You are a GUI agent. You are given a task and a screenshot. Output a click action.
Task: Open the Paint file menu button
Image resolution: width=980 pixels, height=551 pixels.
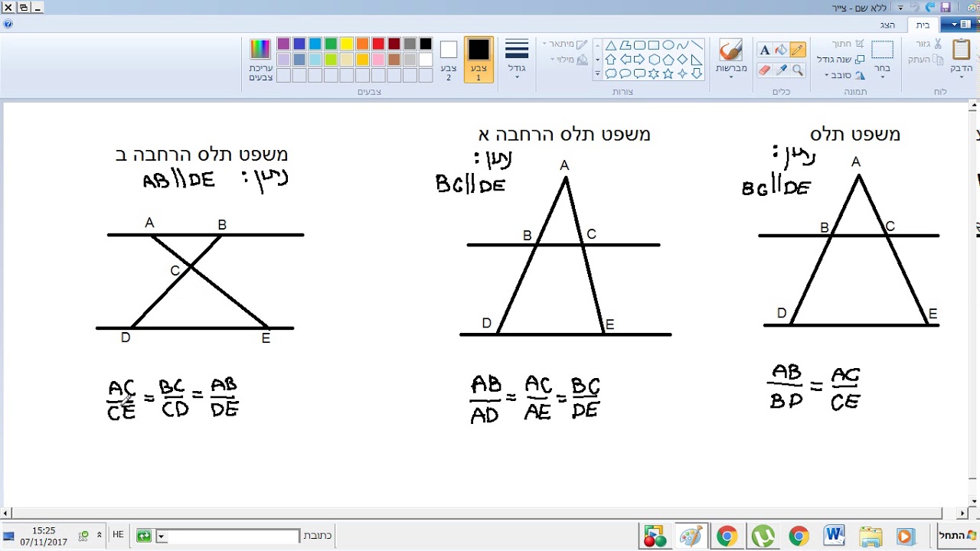point(959,24)
